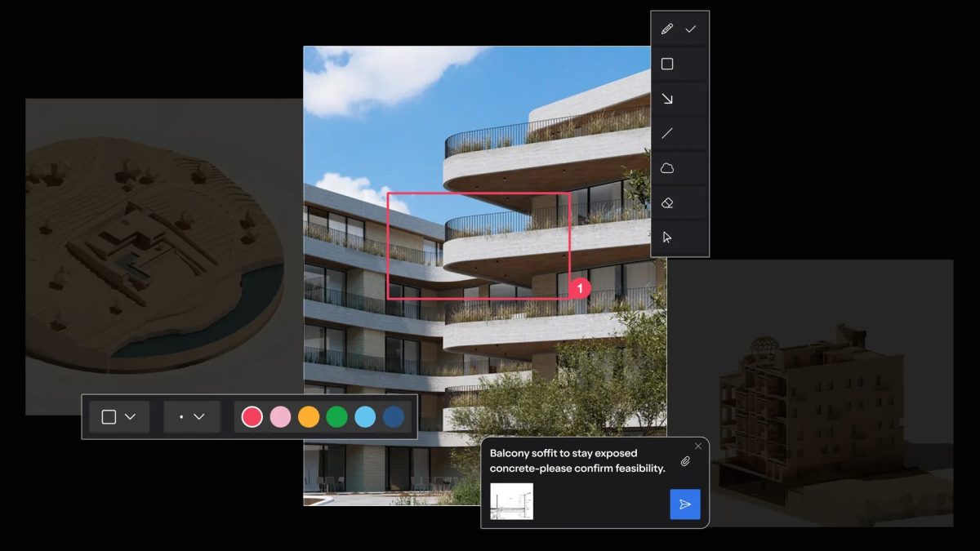Choose the light blue color swatch
The width and height of the screenshot is (980, 551).
point(365,417)
